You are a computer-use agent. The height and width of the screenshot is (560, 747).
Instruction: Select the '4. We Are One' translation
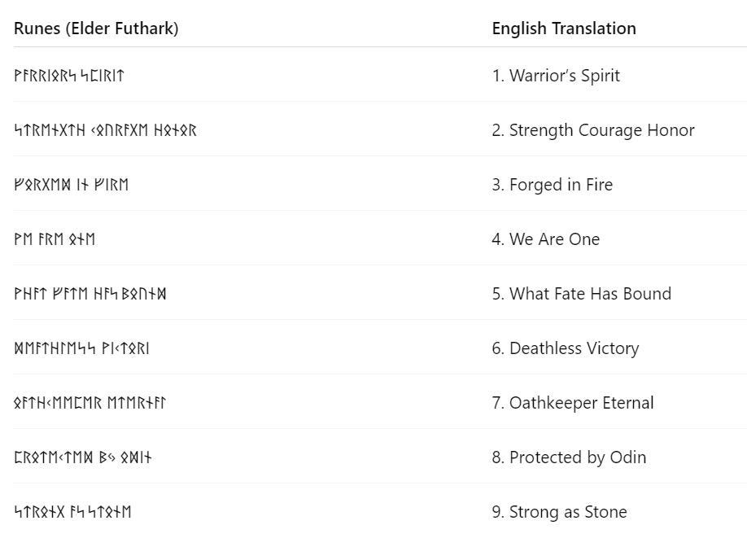[x=545, y=238]
